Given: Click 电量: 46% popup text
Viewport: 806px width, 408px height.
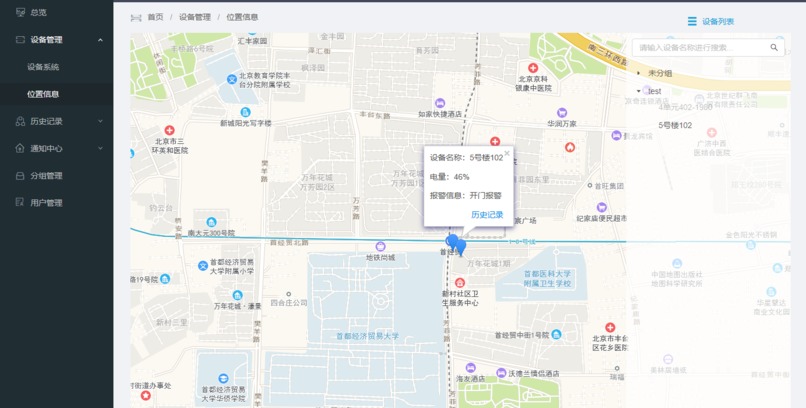Looking at the screenshot, I should pos(450,177).
